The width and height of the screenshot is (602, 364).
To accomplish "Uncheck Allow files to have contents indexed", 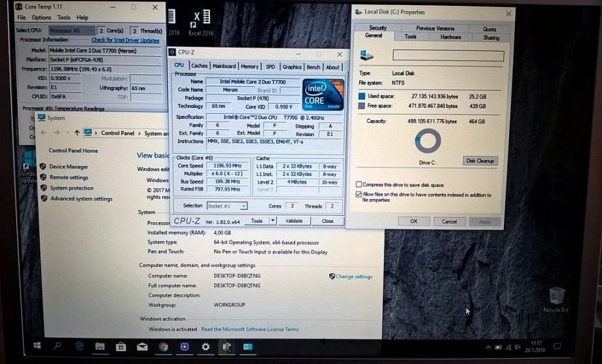I will pos(359,195).
